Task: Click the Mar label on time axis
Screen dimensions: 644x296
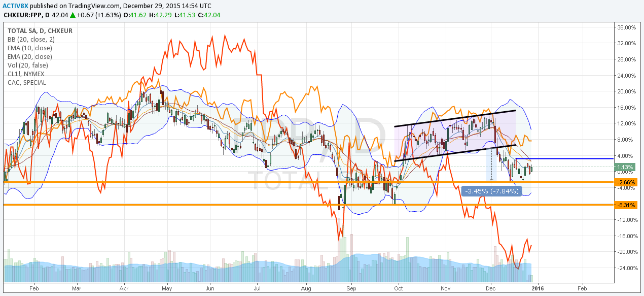Action: coord(77,287)
